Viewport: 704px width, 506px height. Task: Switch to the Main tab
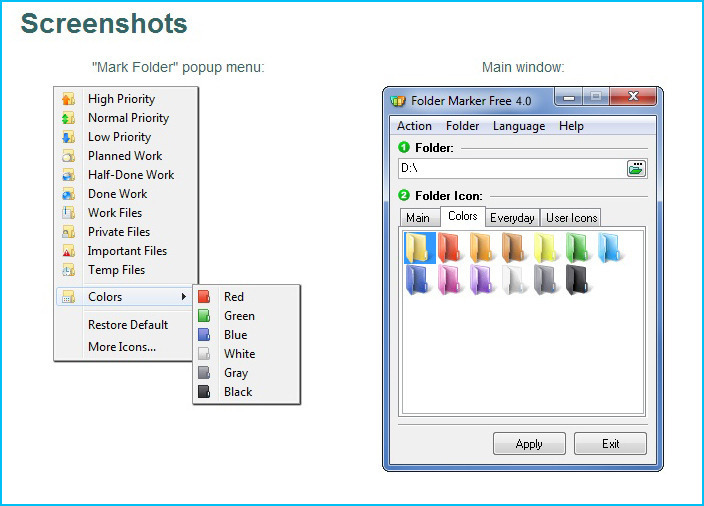tap(418, 218)
